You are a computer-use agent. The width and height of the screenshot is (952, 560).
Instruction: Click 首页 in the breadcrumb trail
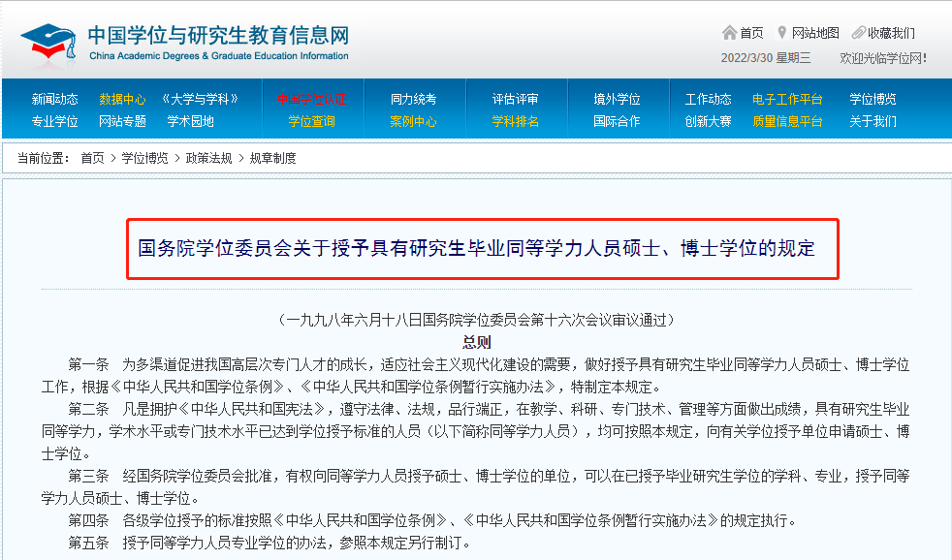92,158
